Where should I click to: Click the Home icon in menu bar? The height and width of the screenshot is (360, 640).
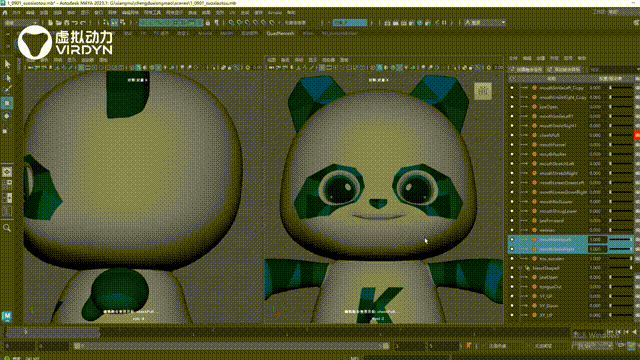coord(5,13)
